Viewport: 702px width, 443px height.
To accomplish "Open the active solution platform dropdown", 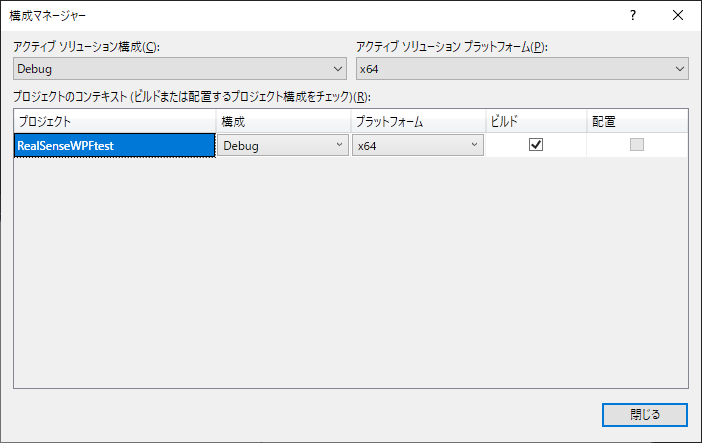I will coord(522,69).
